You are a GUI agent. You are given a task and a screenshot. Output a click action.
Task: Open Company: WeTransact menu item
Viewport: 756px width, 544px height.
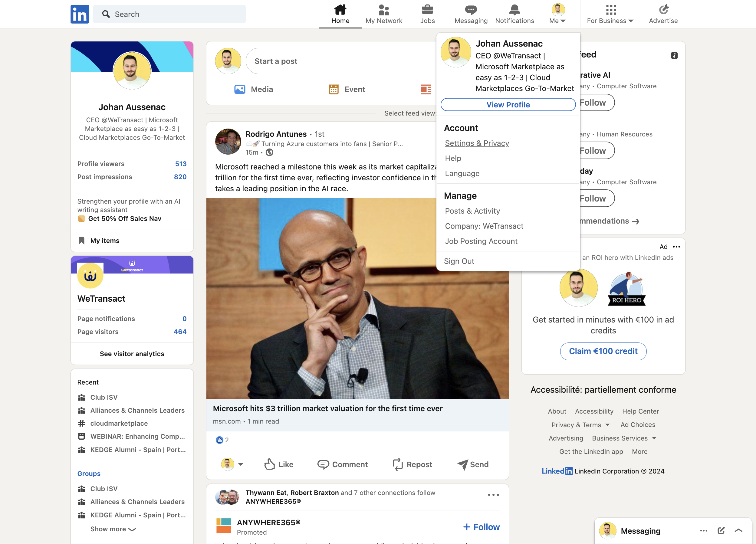coord(484,226)
